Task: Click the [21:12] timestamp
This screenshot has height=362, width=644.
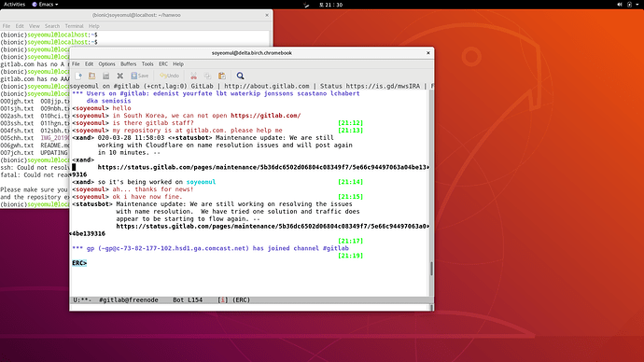Action: [350, 123]
